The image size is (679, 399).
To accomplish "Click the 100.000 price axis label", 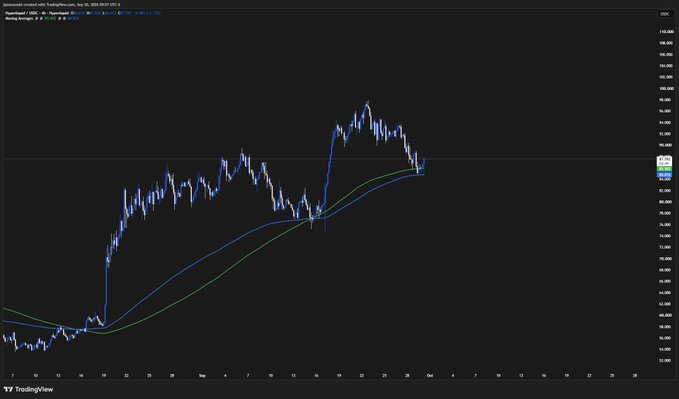I will click(666, 88).
